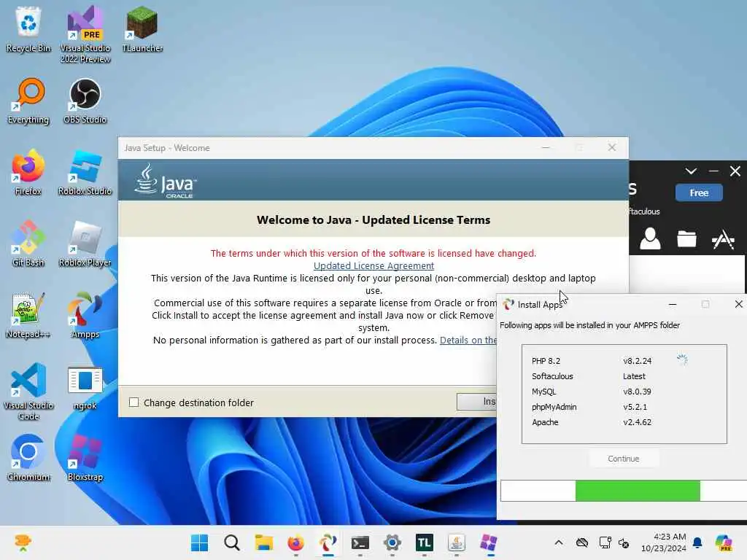Click the Free button in AMPPS window
747x560 pixels.
click(699, 192)
